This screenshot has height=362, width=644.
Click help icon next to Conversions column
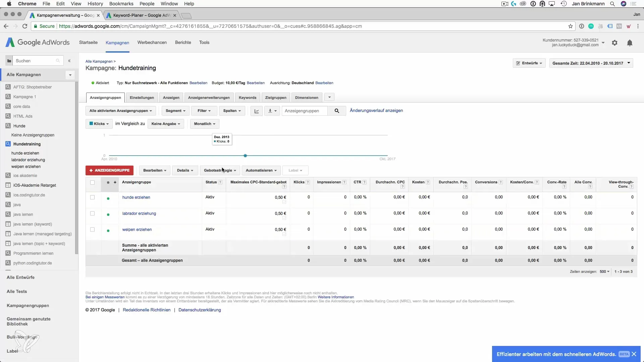tap(500, 182)
